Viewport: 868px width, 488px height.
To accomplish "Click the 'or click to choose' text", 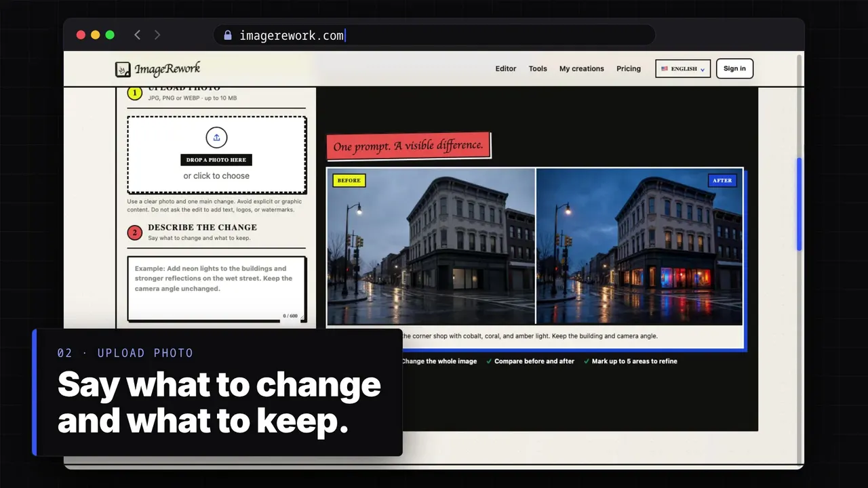I will pos(216,176).
